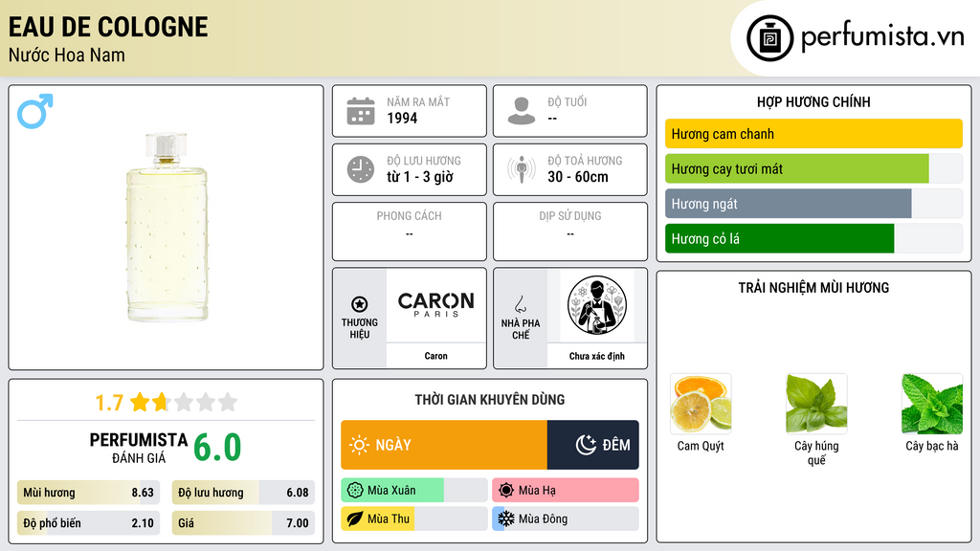Click the Hợp hương chính heading
Viewport: 980px width, 551px height.
813,101
